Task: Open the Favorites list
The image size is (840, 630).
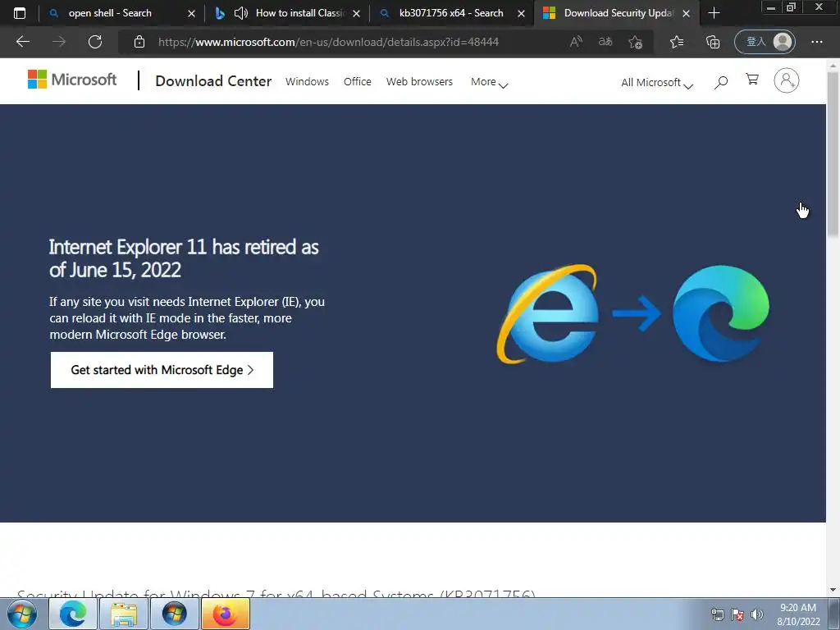Action: 677,42
